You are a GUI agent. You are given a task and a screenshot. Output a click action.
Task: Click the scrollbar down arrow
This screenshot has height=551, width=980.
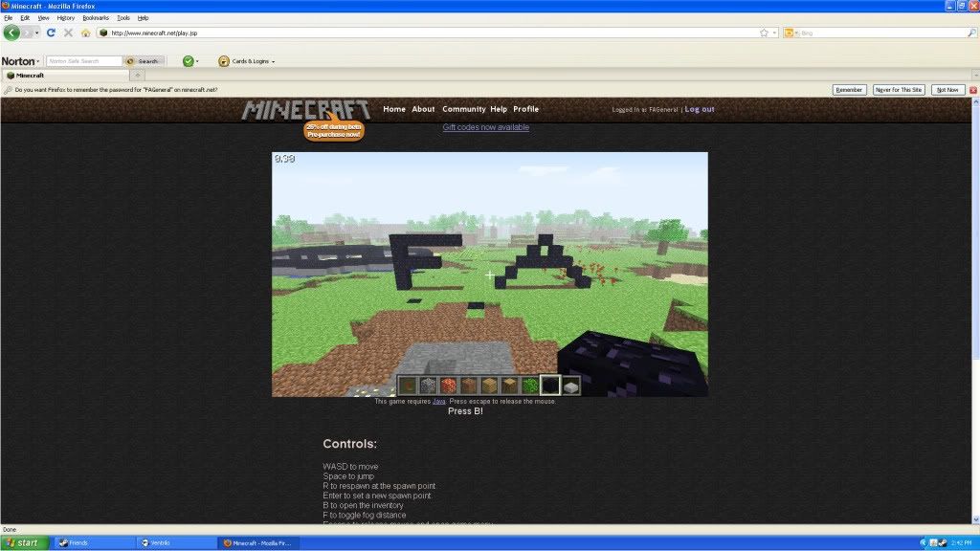tap(975, 519)
